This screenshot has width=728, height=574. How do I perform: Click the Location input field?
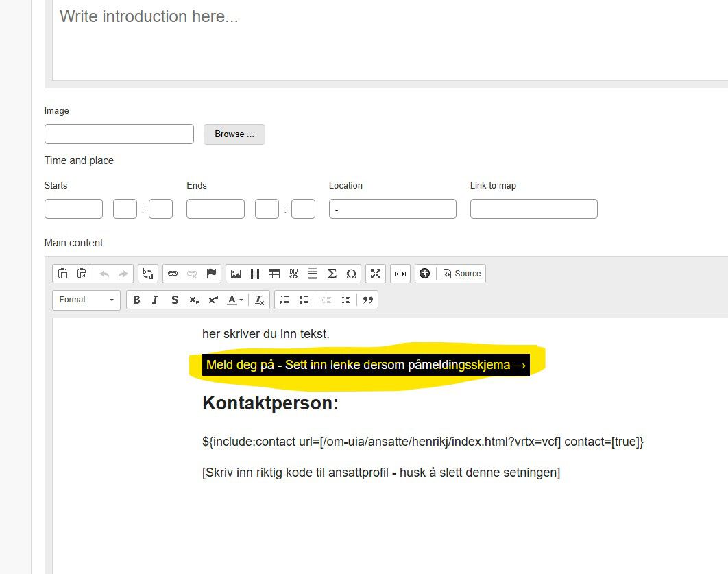pos(393,209)
